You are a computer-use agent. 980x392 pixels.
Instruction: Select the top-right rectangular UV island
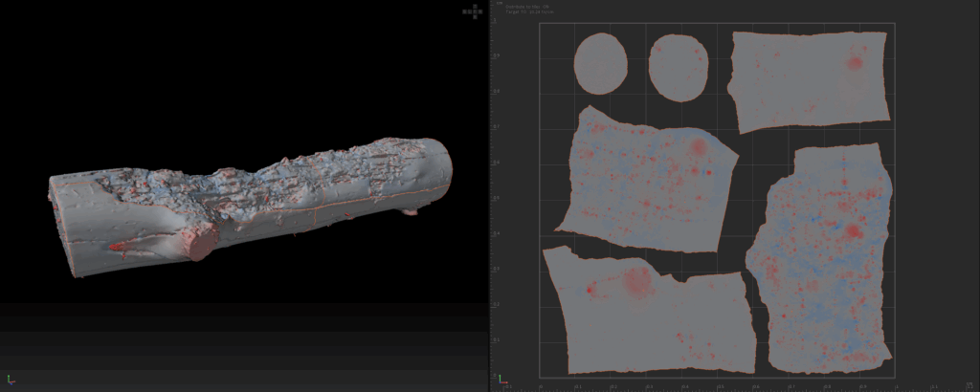pos(809,81)
